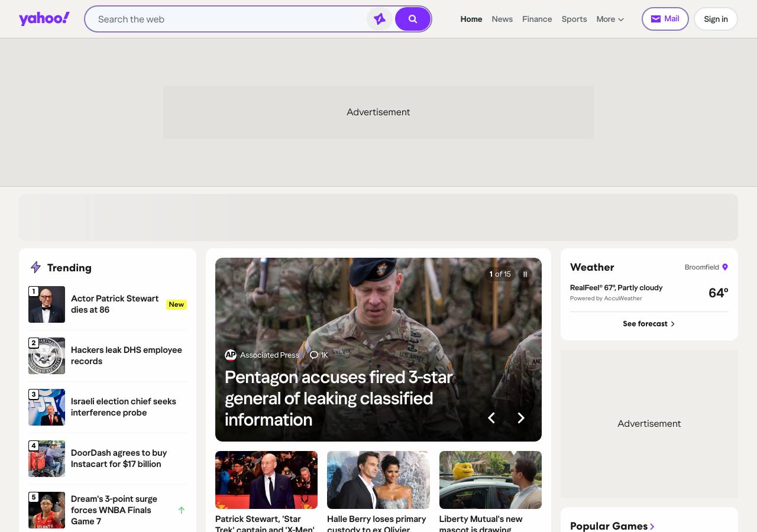
Task: Pause the headline carousel
Action: point(525,274)
